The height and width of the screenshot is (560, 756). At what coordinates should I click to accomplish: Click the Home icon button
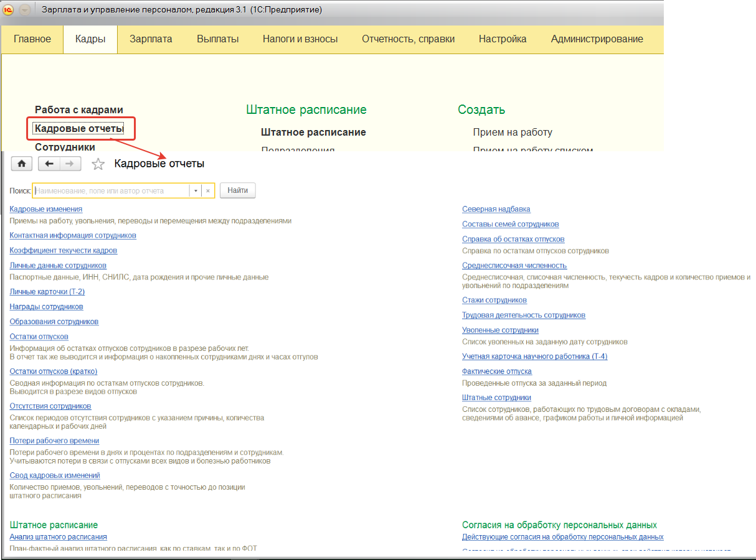tap(22, 164)
